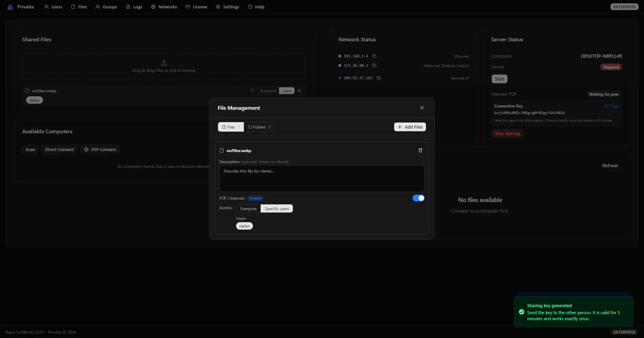Screen dimensions: 644x338
Task: Open the License page
Action: (197, 7)
